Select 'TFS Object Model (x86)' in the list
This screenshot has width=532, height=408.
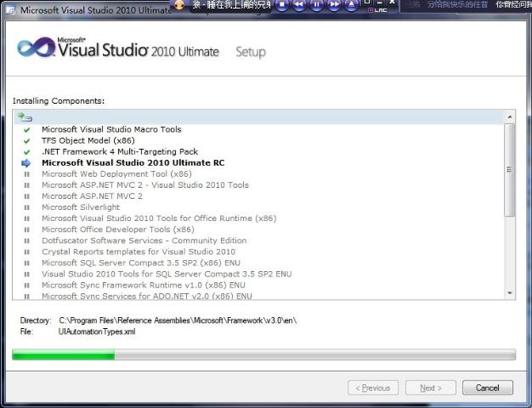[88, 140]
